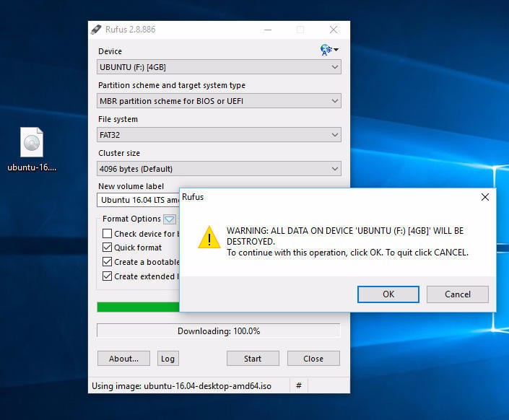Open the File system FAT32 dropdown
The width and height of the screenshot is (509, 420).
(219, 135)
